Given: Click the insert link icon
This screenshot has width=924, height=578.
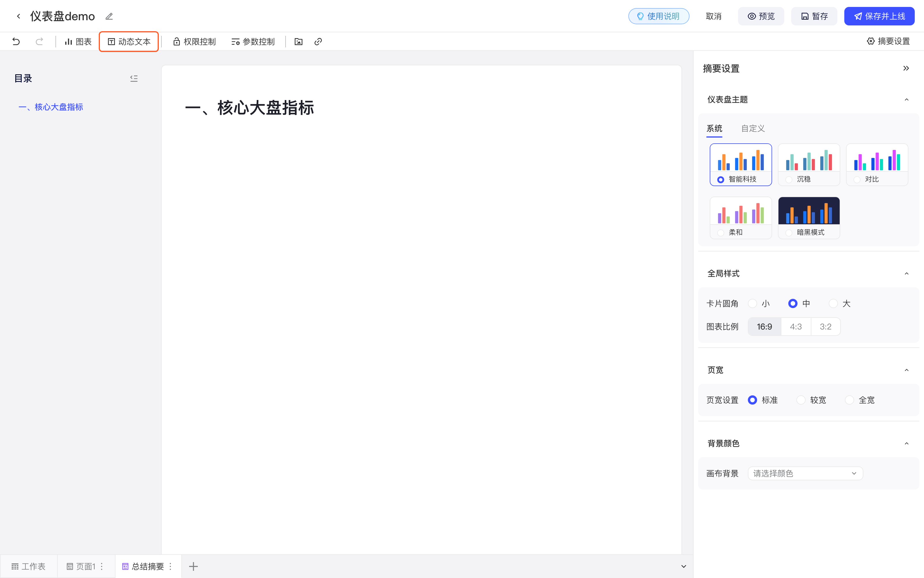Looking at the screenshot, I should pyautogui.click(x=318, y=41).
